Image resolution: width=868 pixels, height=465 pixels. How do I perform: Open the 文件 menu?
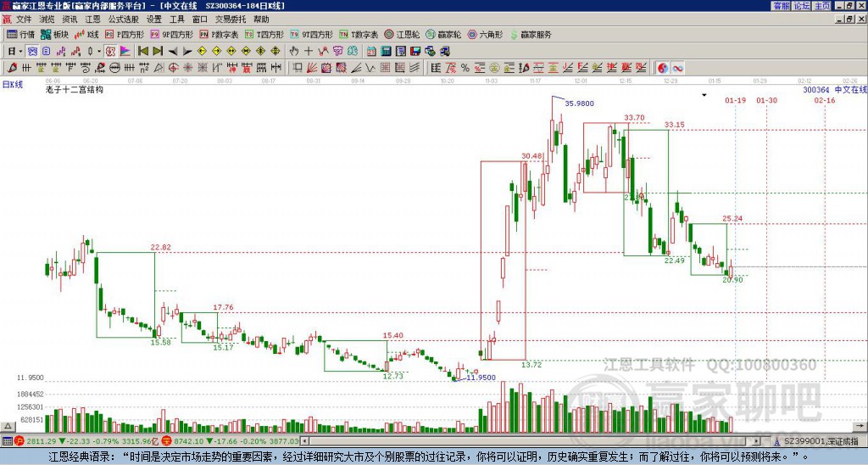[x=23, y=20]
